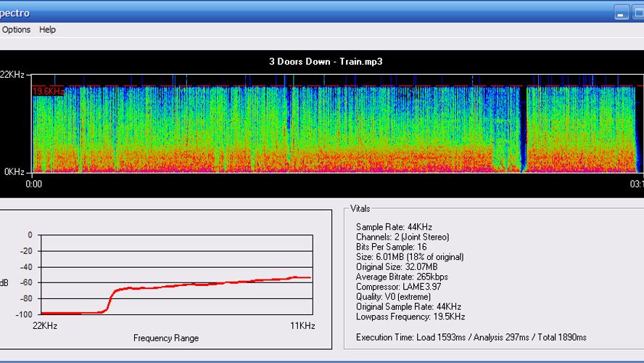Click the Execution Time line
The width and height of the screenshot is (644, 363).
471,338
